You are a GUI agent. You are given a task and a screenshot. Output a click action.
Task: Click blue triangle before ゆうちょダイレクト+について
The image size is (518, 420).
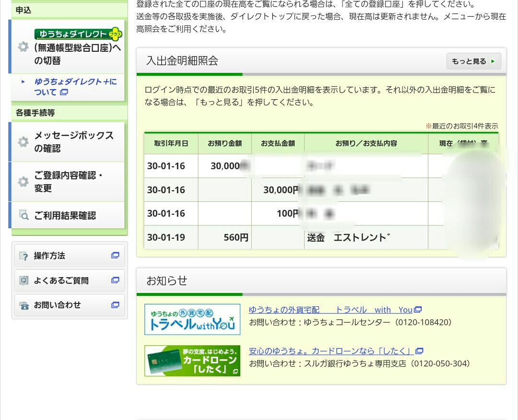[23, 82]
